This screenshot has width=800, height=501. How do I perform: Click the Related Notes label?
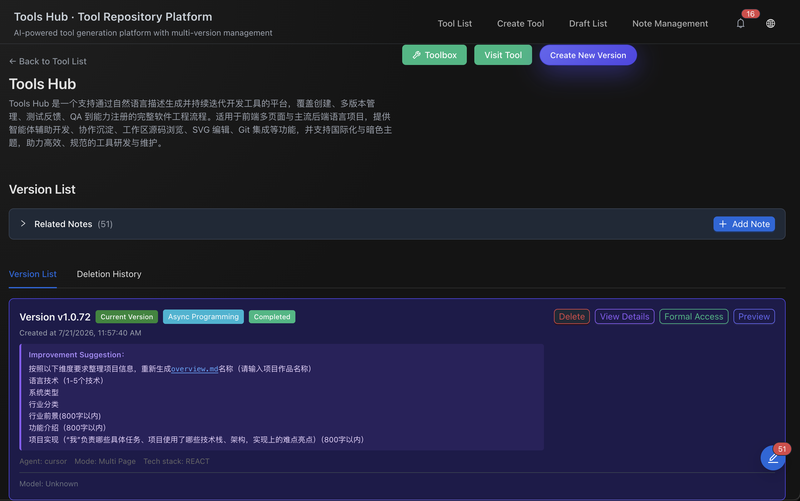pos(63,224)
